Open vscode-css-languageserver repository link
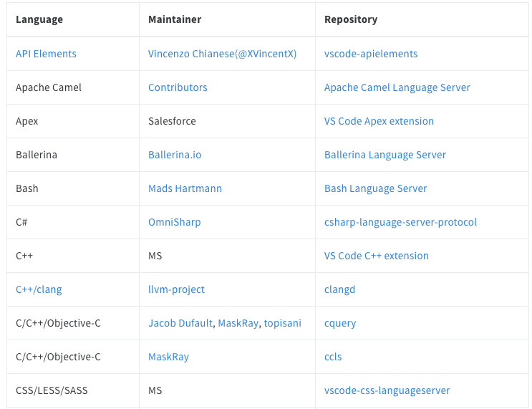 [x=387, y=390]
